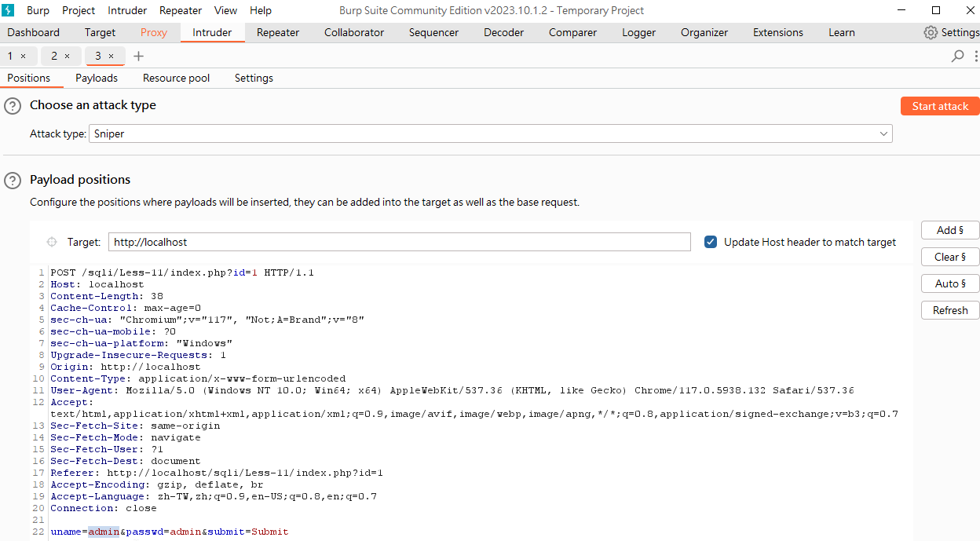980x541 pixels.
Task: Click the POST /sqli/Less-11/index.php request line
Action: coord(182,272)
